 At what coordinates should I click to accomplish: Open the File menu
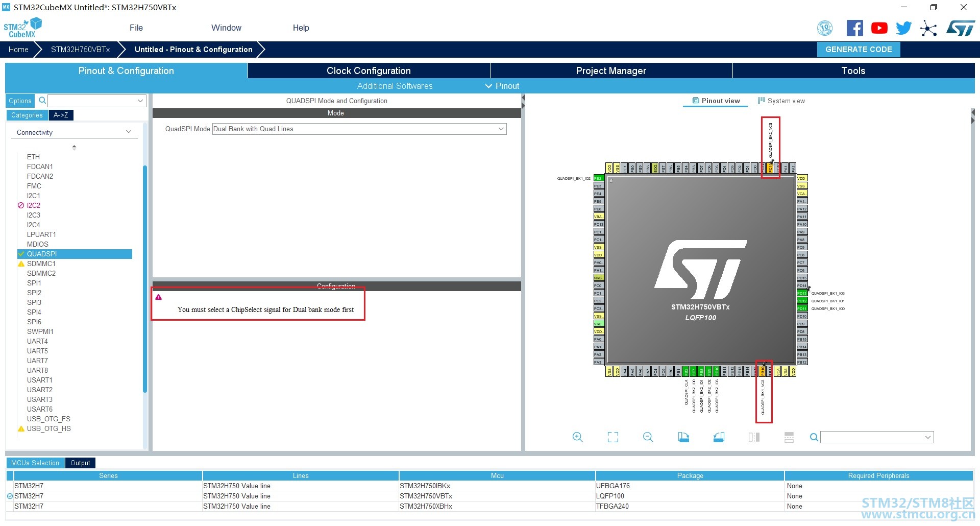click(x=136, y=28)
